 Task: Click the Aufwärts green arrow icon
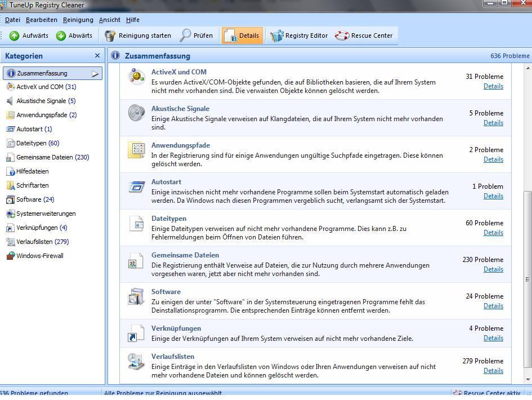(14, 35)
